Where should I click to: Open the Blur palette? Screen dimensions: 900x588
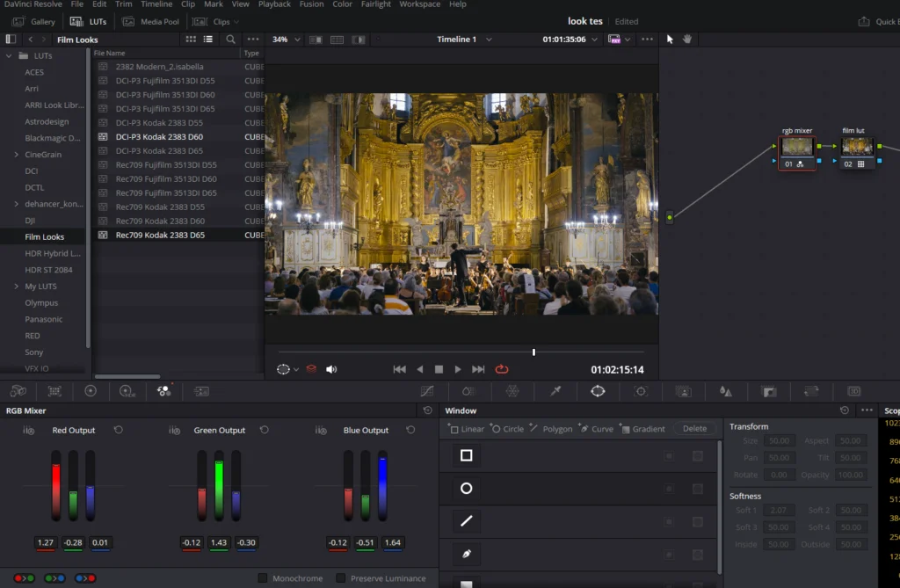[725, 390]
